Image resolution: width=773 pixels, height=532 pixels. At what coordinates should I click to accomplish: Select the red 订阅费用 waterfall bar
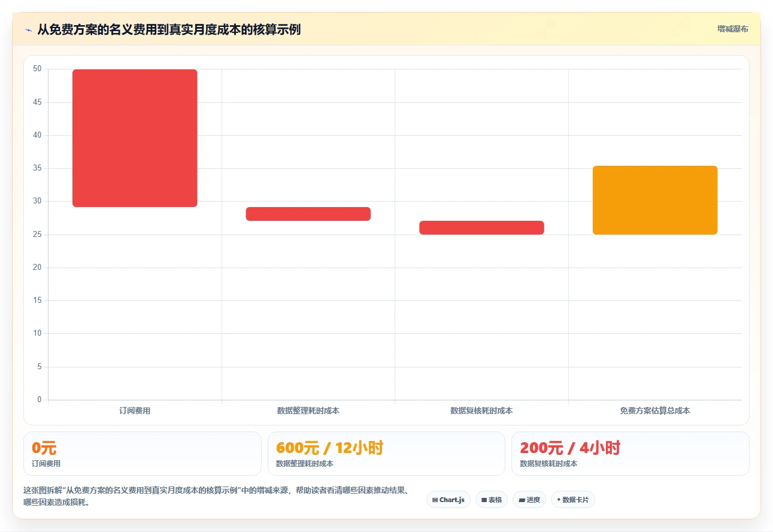pyautogui.click(x=135, y=138)
